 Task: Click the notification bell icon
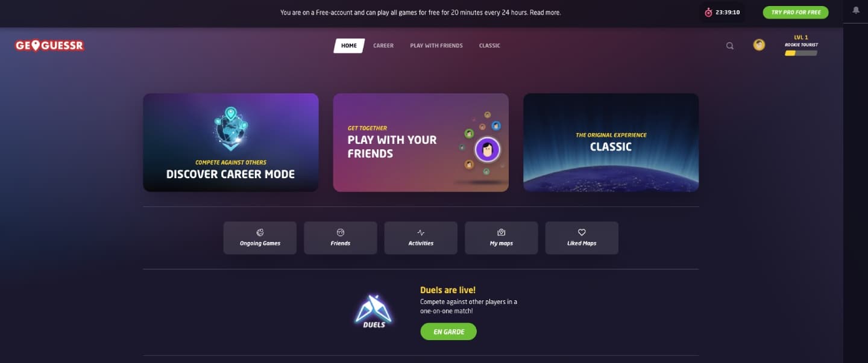click(856, 11)
